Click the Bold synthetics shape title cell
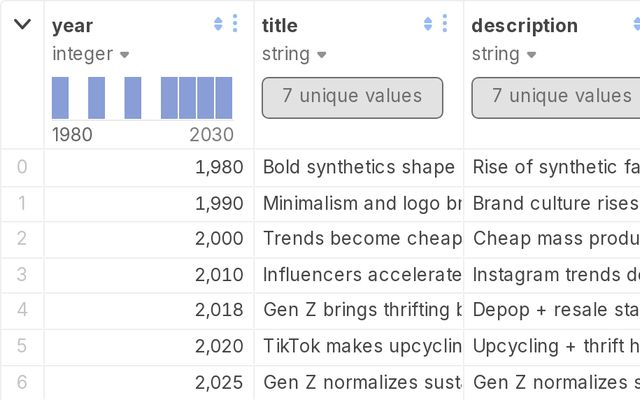 tap(359, 167)
